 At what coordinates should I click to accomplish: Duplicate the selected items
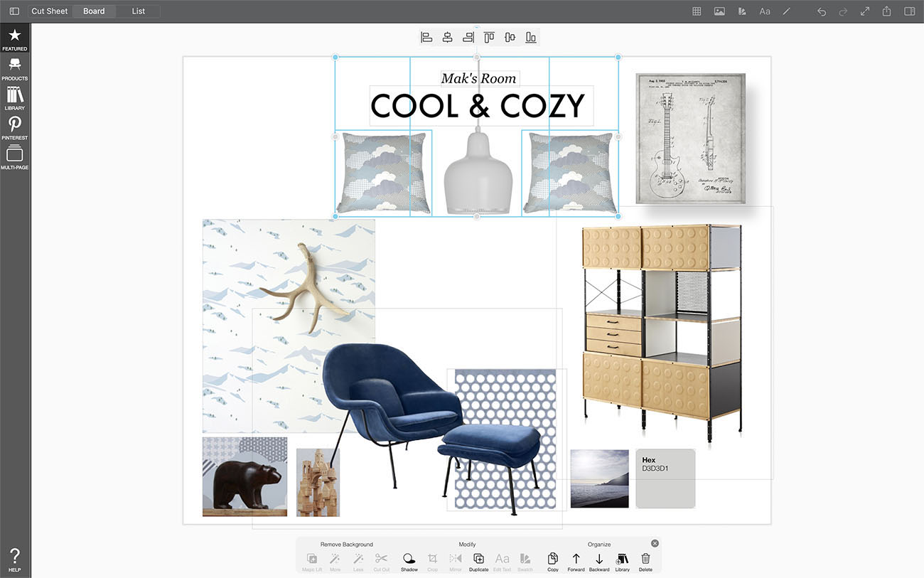(x=478, y=560)
